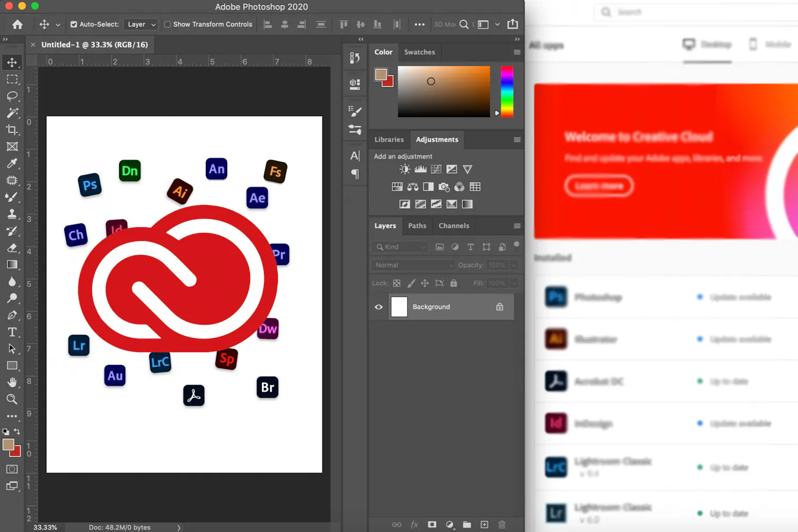Viewport: 798px width, 532px height.
Task: Enable Show Transform Controls checkbox
Action: point(168,24)
